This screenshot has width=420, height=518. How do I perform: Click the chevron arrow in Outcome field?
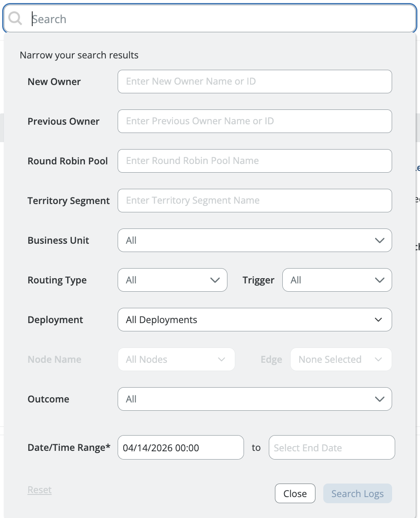tap(379, 399)
